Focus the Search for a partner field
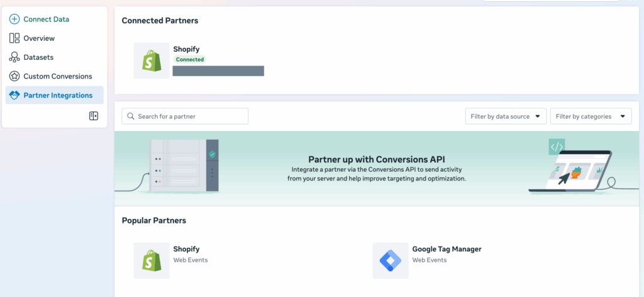This screenshot has height=297, width=644. tap(185, 116)
